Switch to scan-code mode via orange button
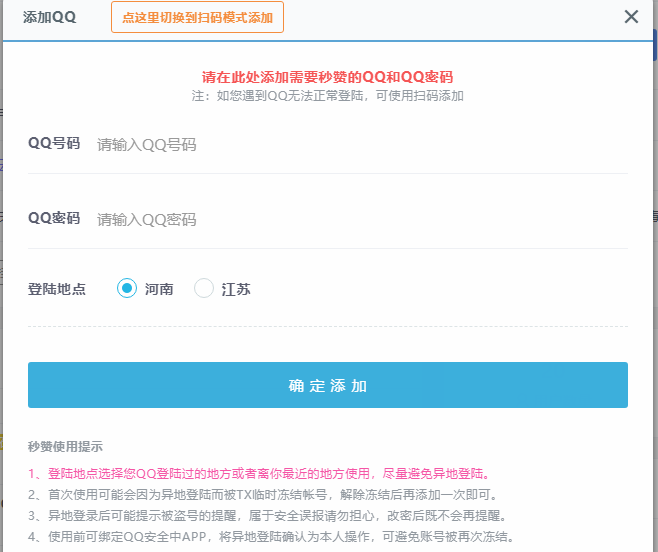The image size is (658, 552). (197, 17)
